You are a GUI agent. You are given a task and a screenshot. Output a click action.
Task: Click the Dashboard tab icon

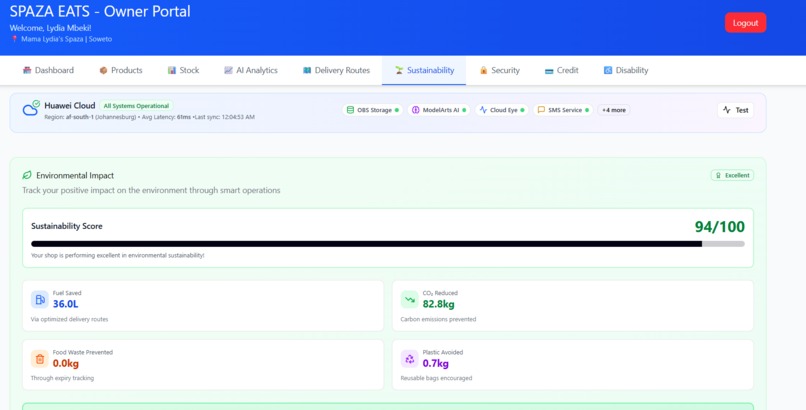click(27, 70)
